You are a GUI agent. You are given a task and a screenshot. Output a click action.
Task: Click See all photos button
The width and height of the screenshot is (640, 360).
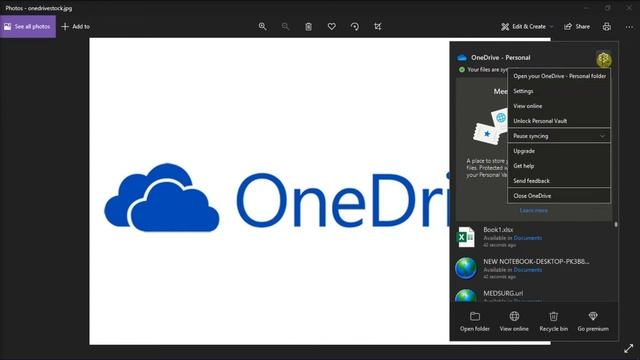coord(28,27)
